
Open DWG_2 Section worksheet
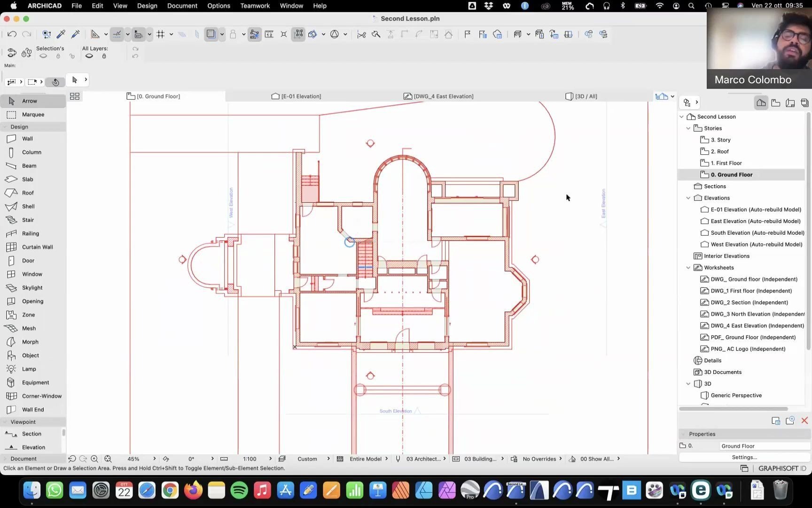point(749,302)
